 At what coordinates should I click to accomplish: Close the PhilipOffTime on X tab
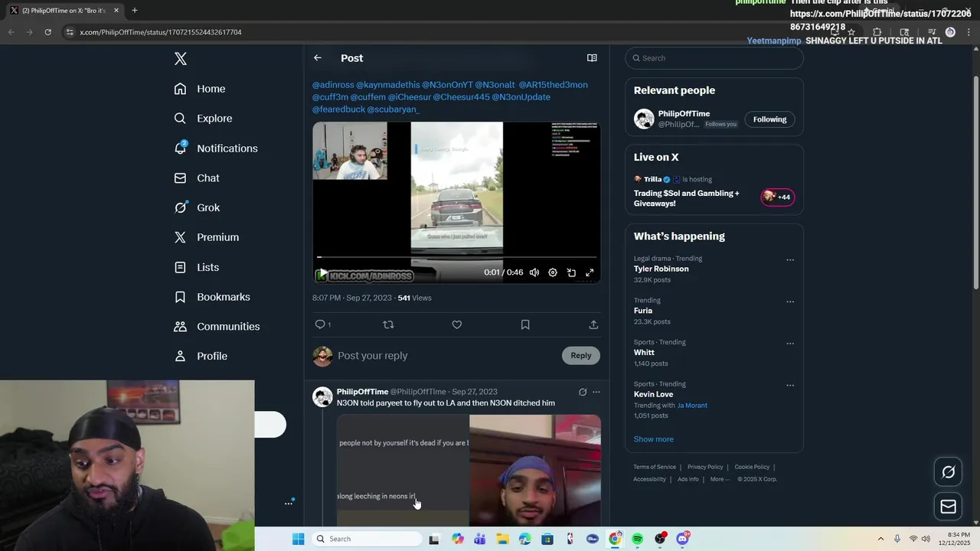tap(116, 11)
